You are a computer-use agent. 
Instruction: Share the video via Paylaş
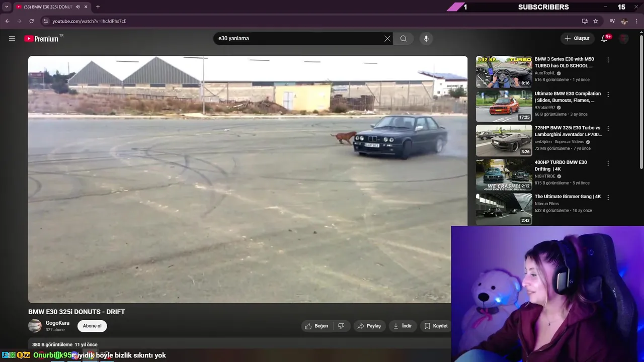[x=369, y=326]
